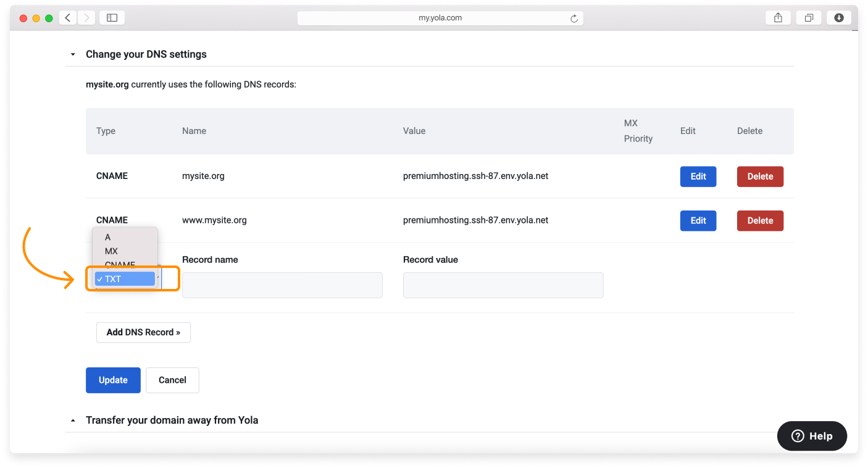Viewport: 868px width, 468px height.
Task: Delete the www.mysite.org CNAME record
Action: click(760, 220)
